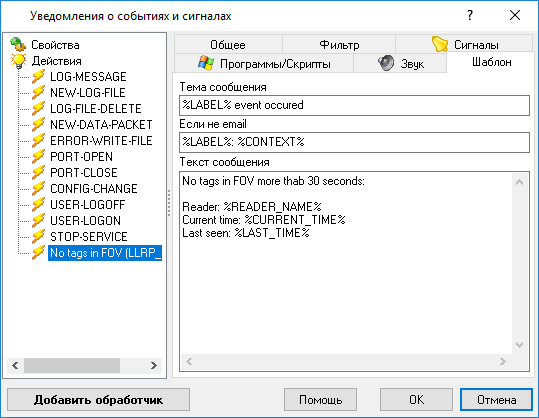The height and width of the screenshot is (418, 539).
Task: Click the lightning icon beside LOG-MESSAGE
Action: [38, 77]
